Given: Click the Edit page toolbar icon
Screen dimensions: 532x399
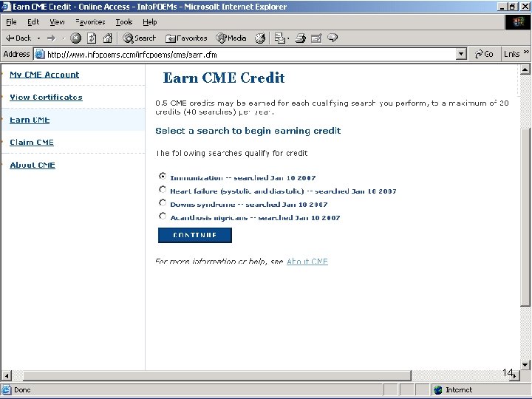Looking at the screenshot, I should point(316,38).
